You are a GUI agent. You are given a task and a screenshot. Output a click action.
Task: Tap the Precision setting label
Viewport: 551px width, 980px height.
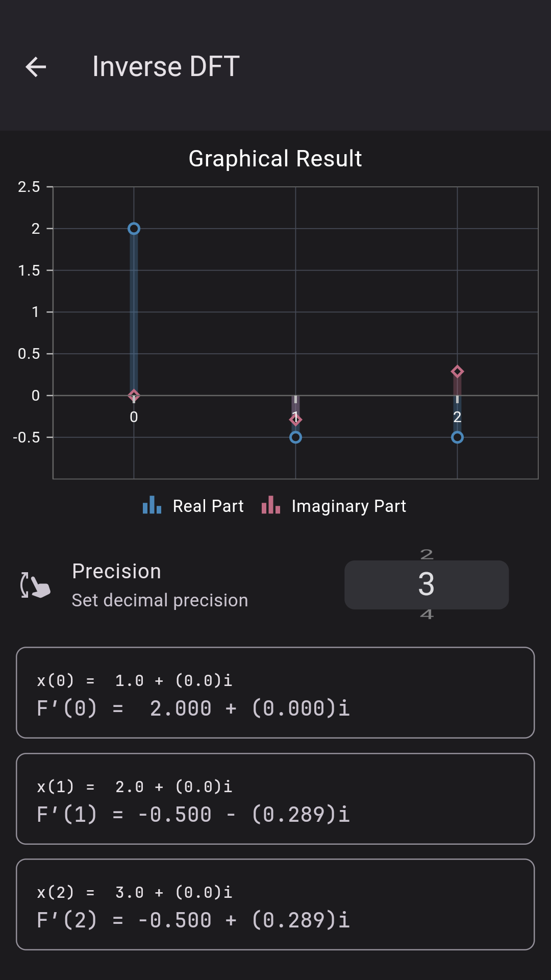(117, 572)
